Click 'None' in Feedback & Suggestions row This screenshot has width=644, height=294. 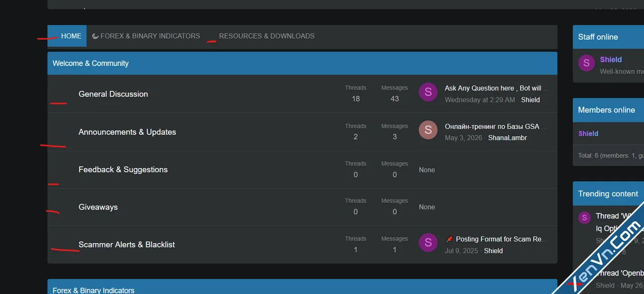tap(427, 170)
